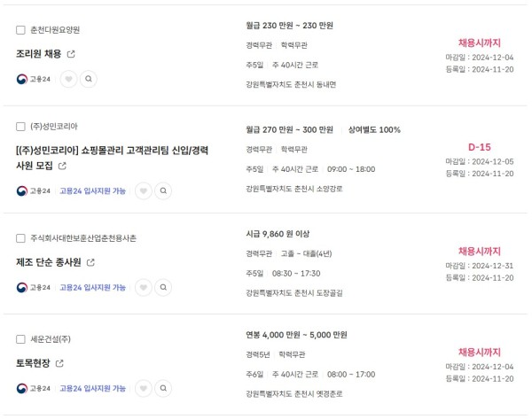This screenshot has height=419, width=532.
Task: Check the 춘천다원요양원 checkbox
Action: pos(20,30)
